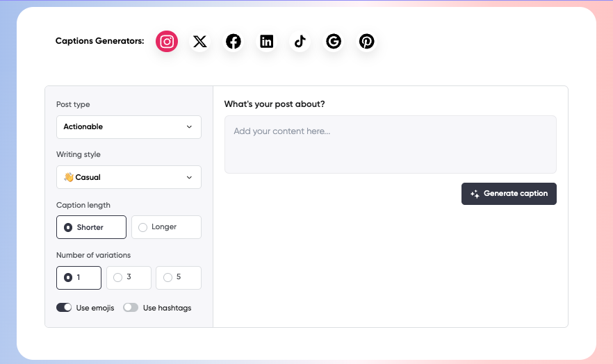The width and height of the screenshot is (613, 364).
Task: Switch to the X (Twitter) caption generator
Action: pos(200,42)
